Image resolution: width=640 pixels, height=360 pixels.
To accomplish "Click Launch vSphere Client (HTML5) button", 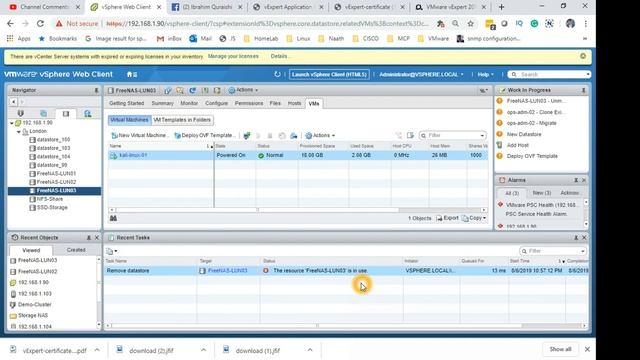I will 329,74.
